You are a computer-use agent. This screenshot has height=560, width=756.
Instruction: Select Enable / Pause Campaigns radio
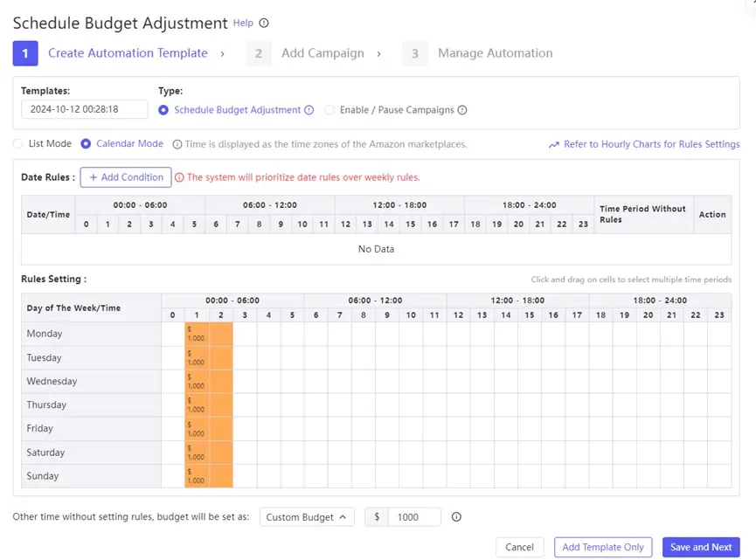(x=329, y=110)
